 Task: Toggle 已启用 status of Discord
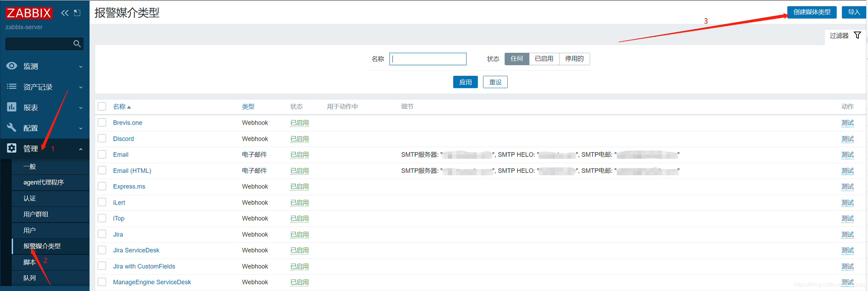(299, 139)
